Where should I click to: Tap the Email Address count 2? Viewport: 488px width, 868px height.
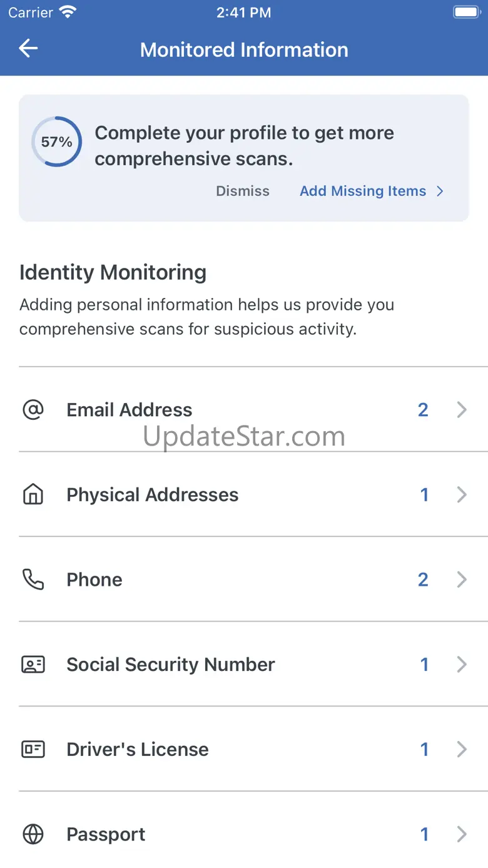point(424,410)
